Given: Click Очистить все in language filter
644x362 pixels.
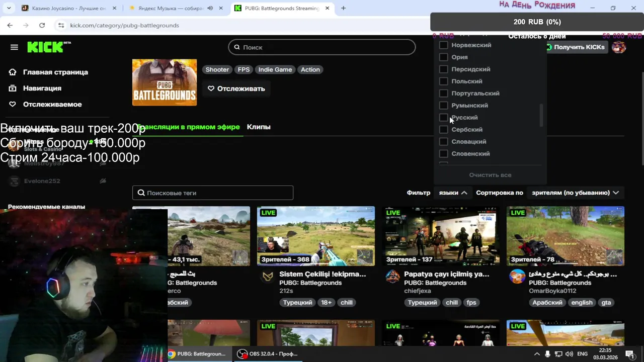Looking at the screenshot, I should (x=490, y=175).
